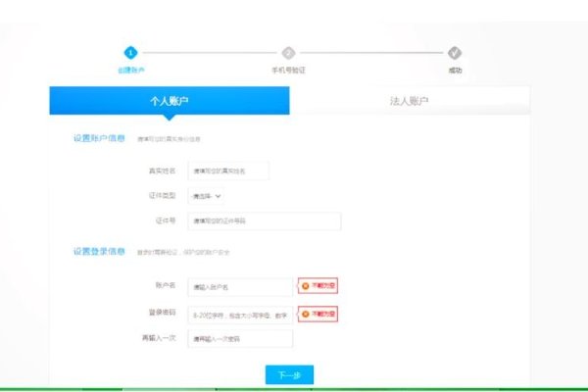Click the 成功 step label
588x392 pixels.
point(455,71)
